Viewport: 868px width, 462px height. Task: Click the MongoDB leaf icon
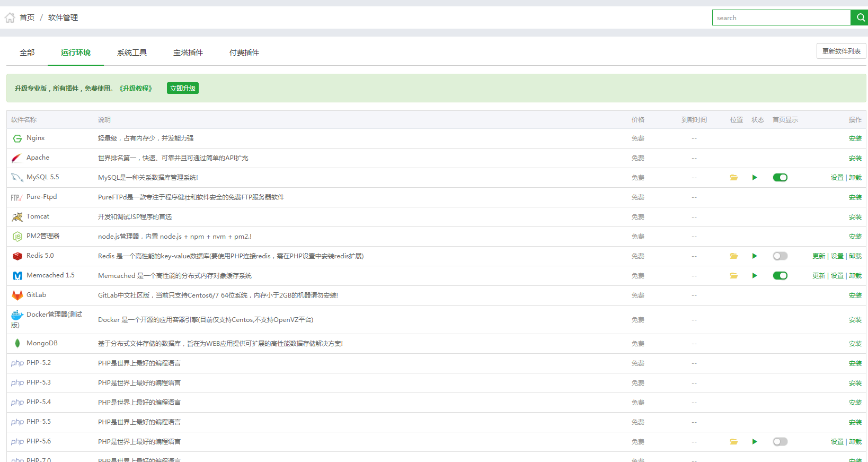pos(17,344)
